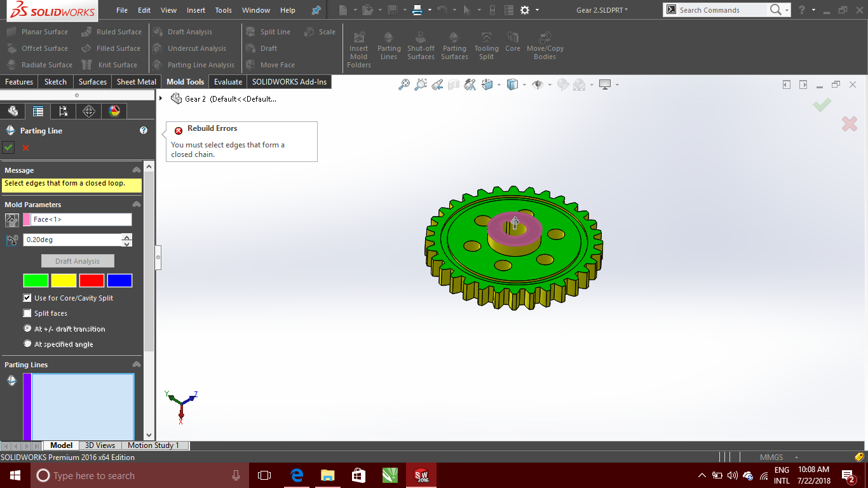Image resolution: width=868 pixels, height=488 pixels.
Task: Enable the Split faces checkbox
Action: 27,313
